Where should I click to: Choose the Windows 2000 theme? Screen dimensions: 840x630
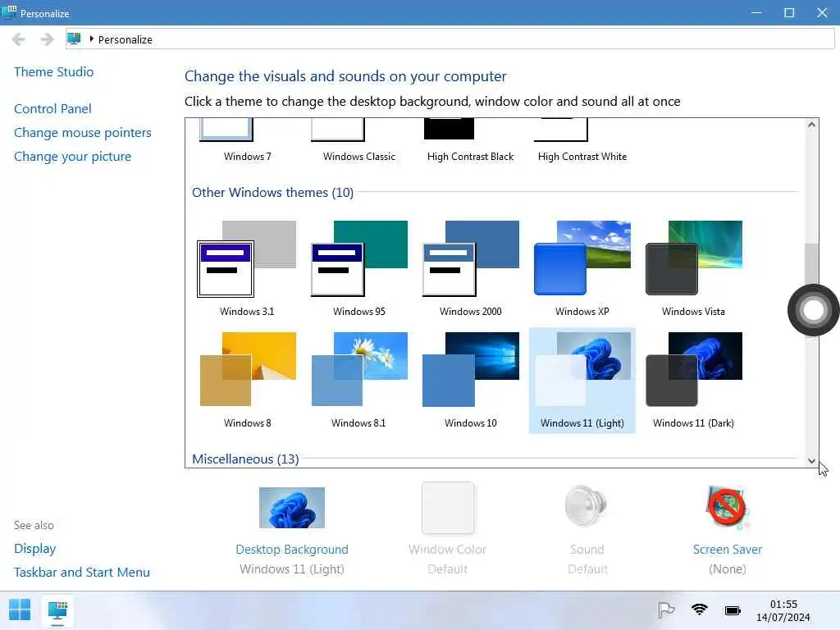click(x=470, y=269)
